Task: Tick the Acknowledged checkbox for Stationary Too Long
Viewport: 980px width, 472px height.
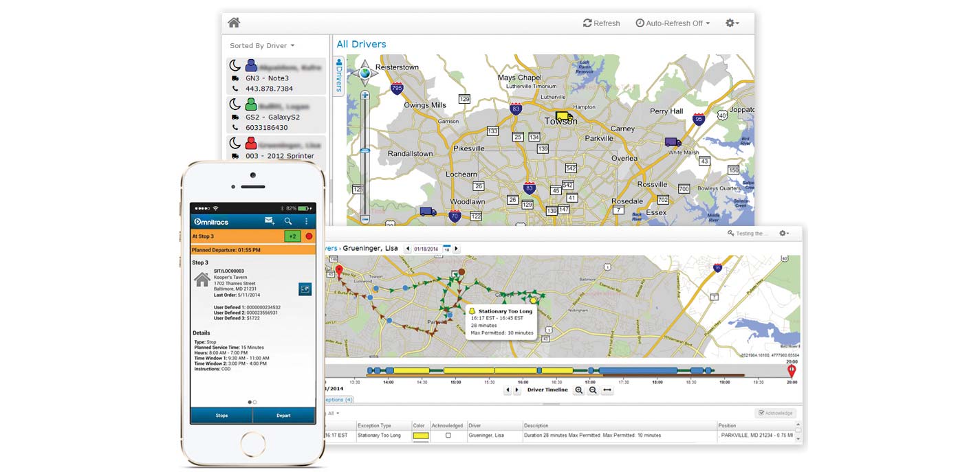Action: tap(448, 436)
